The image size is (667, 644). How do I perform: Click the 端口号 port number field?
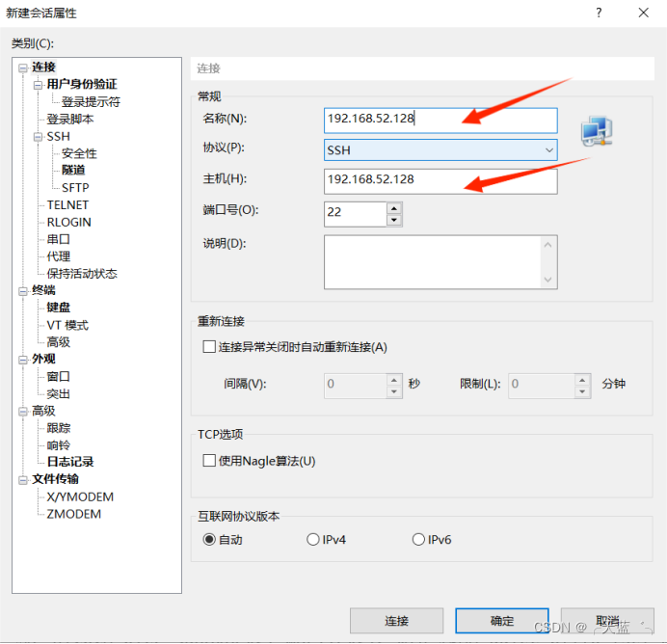[x=356, y=214]
